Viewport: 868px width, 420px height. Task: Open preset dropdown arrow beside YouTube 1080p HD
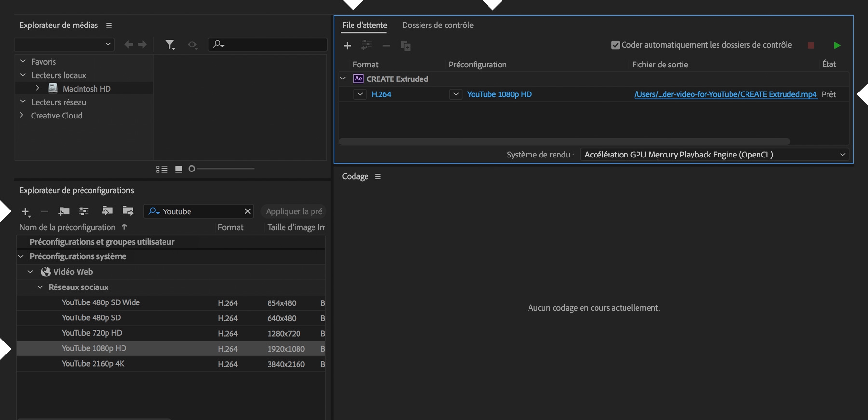[x=456, y=94]
